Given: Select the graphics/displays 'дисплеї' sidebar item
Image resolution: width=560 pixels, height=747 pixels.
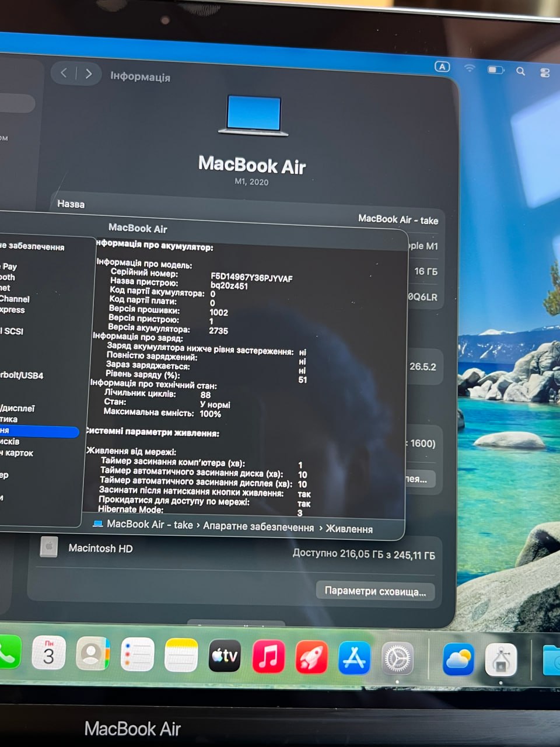Looking at the screenshot, I should pyautogui.click(x=17, y=408).
